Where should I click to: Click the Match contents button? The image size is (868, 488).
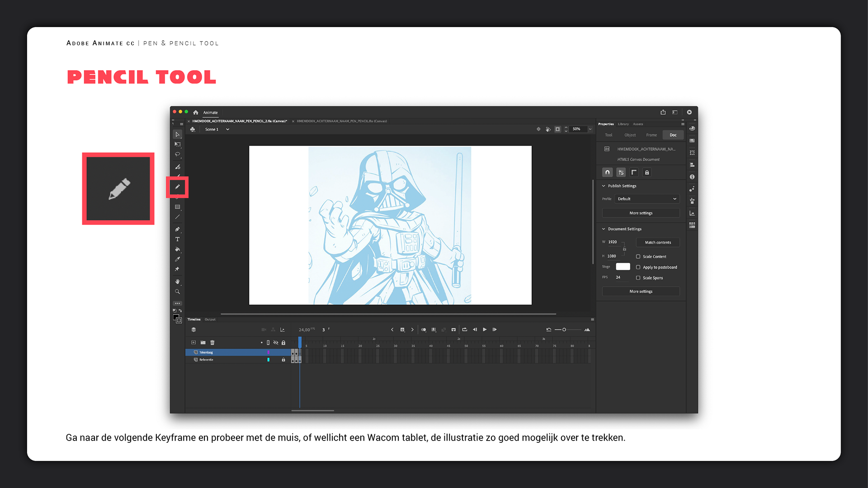657,243
